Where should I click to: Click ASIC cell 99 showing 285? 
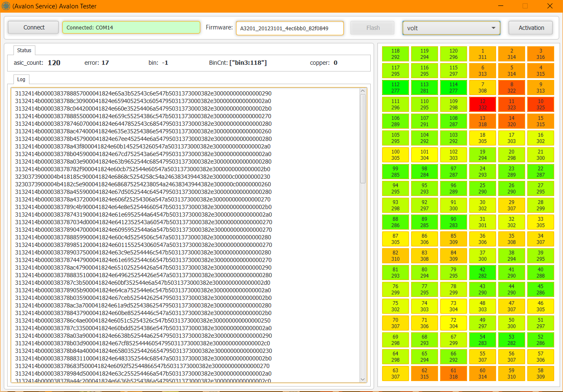click(x=396, y=172)
